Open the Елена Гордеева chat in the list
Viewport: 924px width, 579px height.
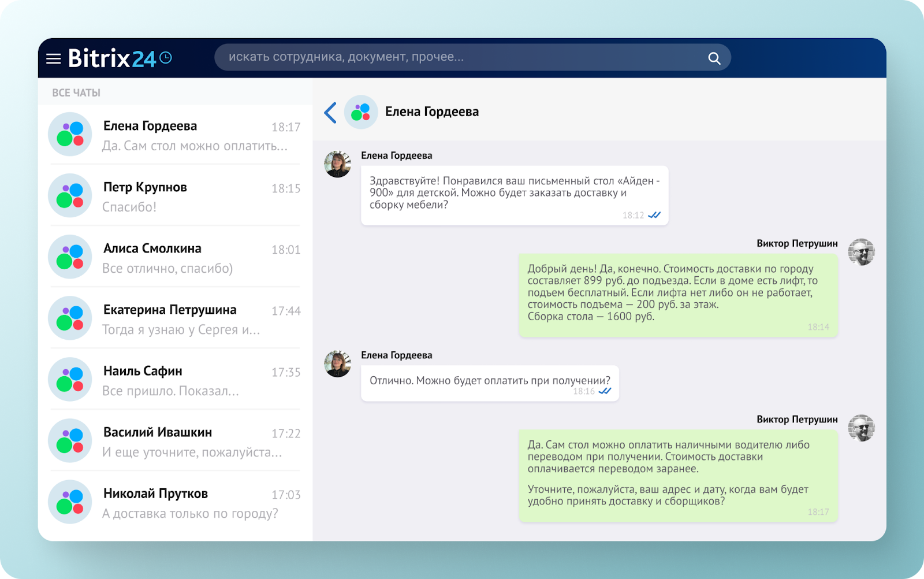click(x=176, y=135)
